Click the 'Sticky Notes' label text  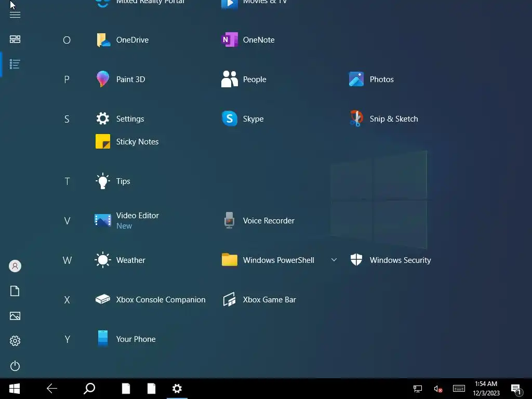coord(137,141)
